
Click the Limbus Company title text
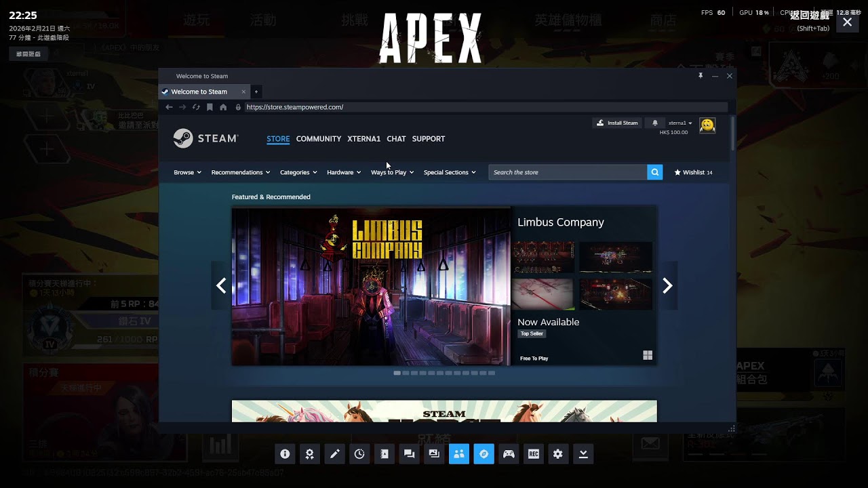pos(561,222)
